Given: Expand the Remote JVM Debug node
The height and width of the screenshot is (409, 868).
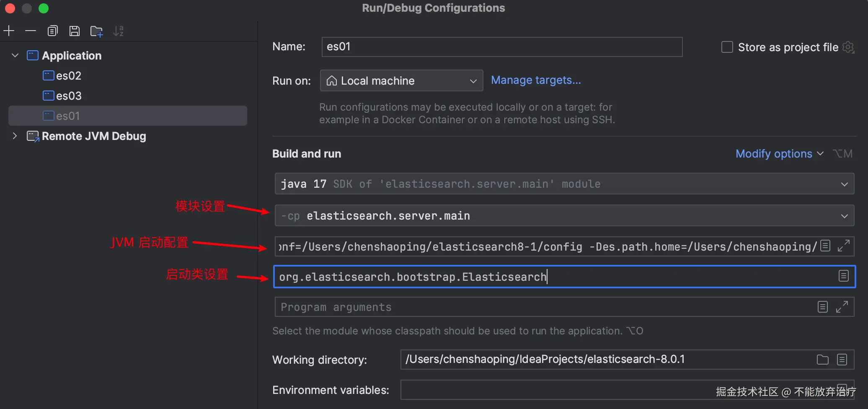Looking at the screenshot, I should (15, 136).
